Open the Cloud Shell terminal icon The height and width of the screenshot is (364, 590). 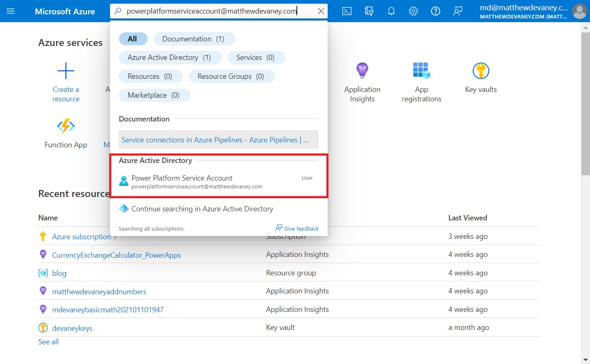(x=347, y=11)
